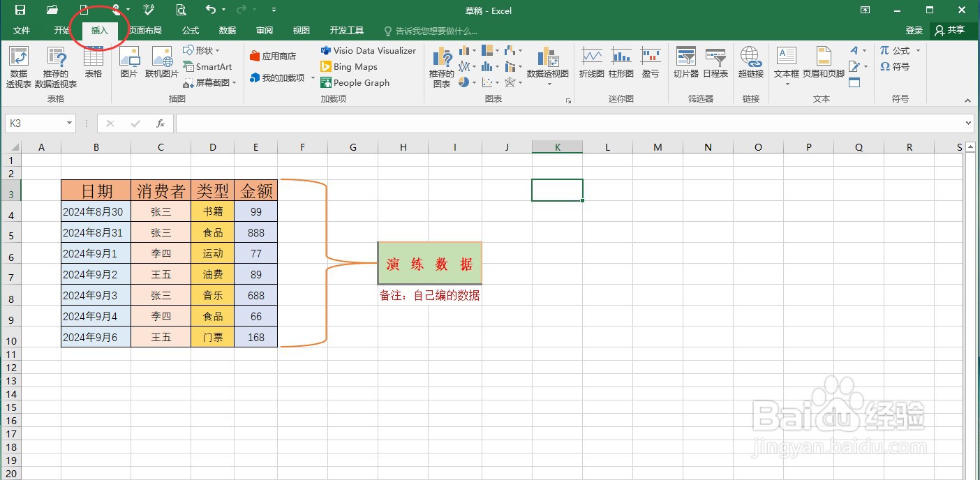Image resolution: width=980 pixels, height=480 pixels.
Task: Insert a Slicer (切片器)
Action: [x=686, y=63]
